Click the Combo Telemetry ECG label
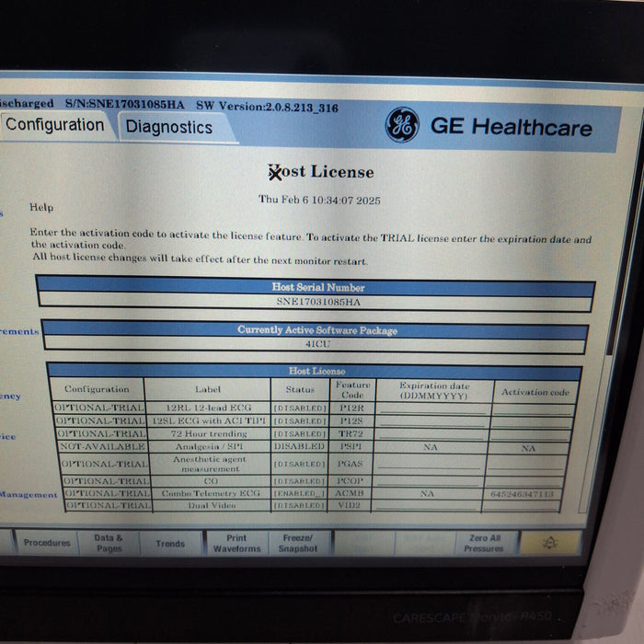This screenshot has height=644, width=644. [211, 493]
